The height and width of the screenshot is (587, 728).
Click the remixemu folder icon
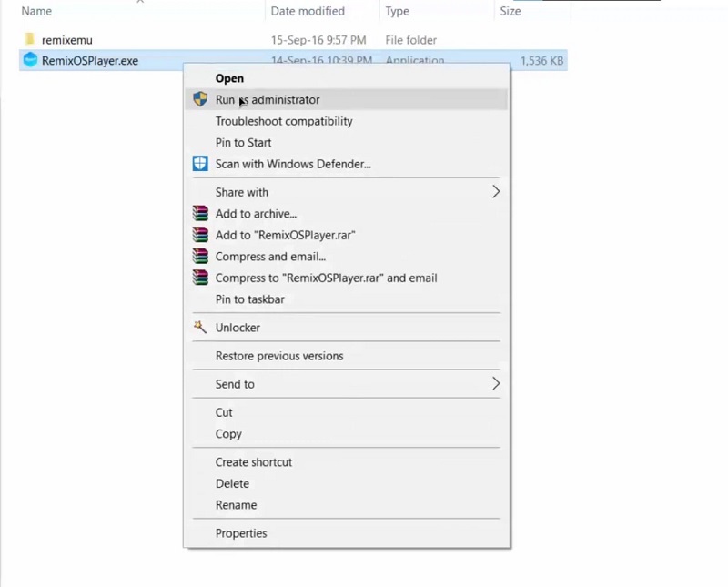pyautogui.click(x=30, y=40)
